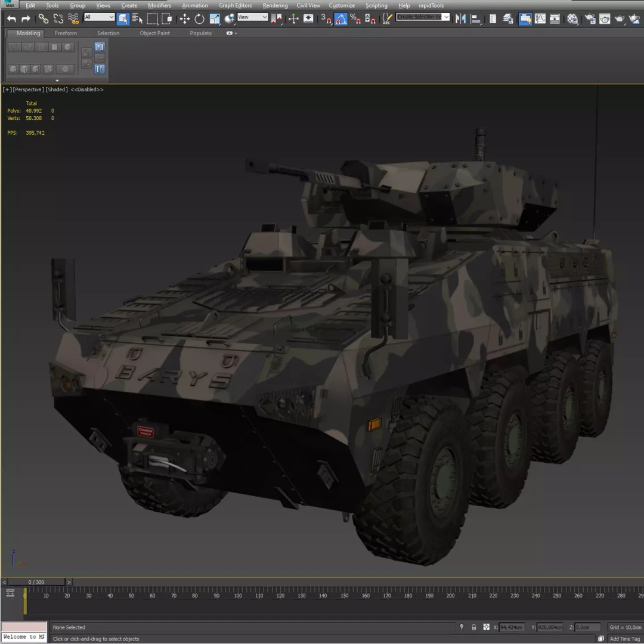This screenshot has height=644, width=644.
Task: Toggle the Layer Explorer icon
Action: 508,19
